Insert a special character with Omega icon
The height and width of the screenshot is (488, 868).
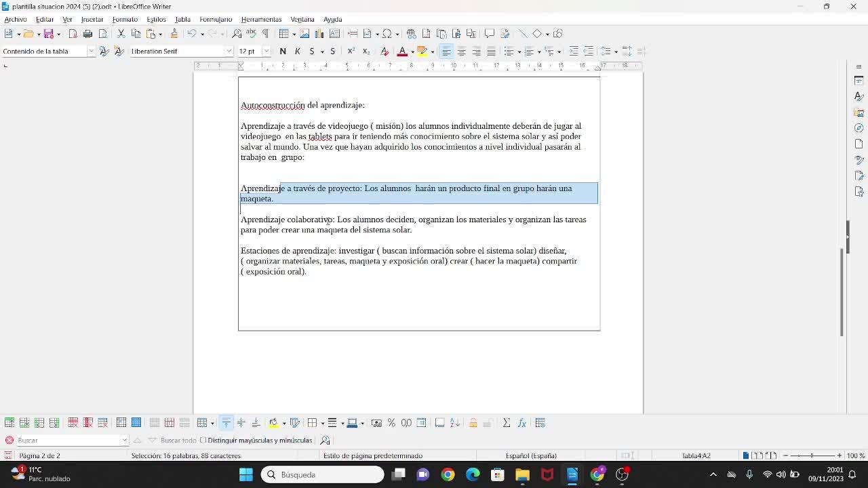(387, 34)
